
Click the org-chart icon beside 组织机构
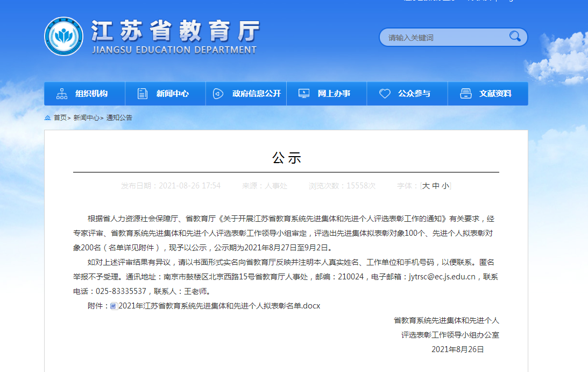[x=62, y=94]
